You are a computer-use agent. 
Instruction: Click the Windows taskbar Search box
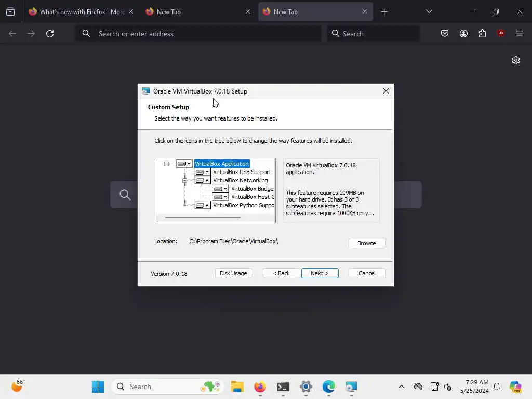coord(168,387)
